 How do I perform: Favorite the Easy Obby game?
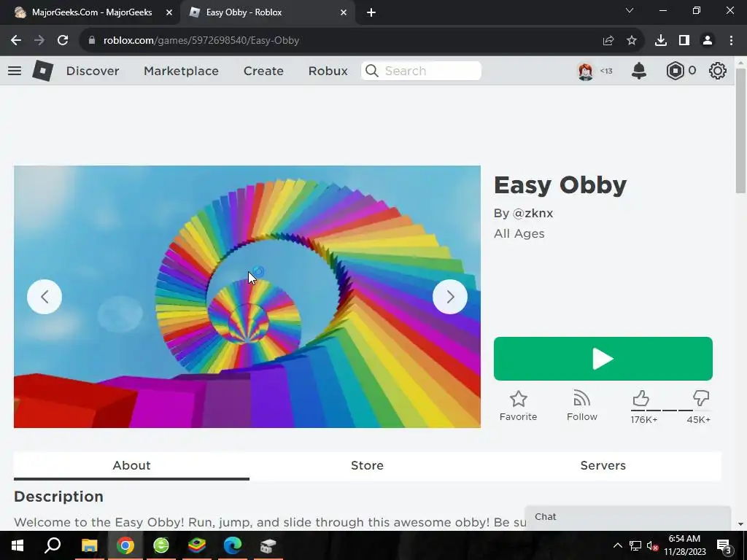[519, 405]
